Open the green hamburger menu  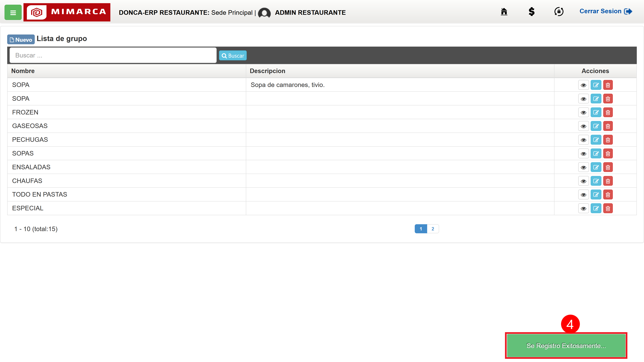pos(13,12)
